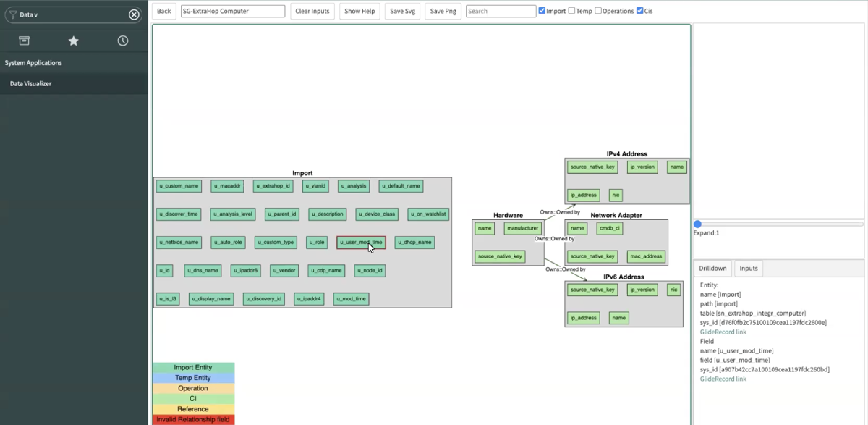Switch to the Inputs tab

point(749,268)
